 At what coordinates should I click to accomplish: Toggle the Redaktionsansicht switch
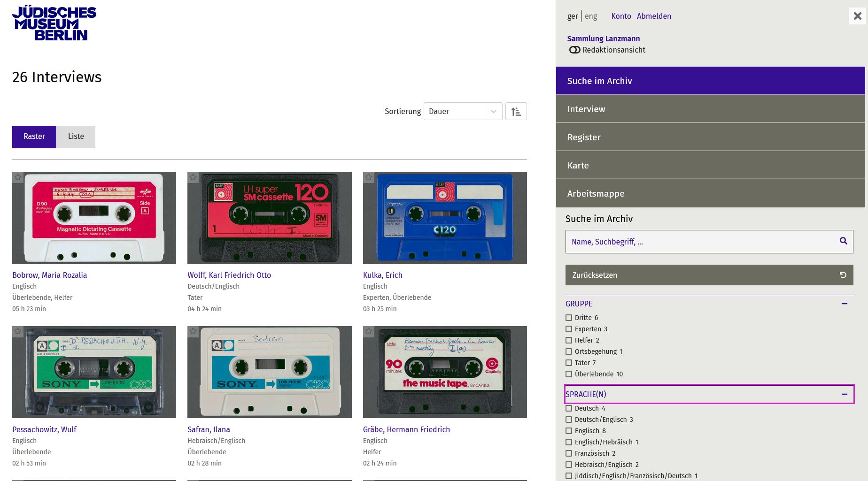coord(574,50)
